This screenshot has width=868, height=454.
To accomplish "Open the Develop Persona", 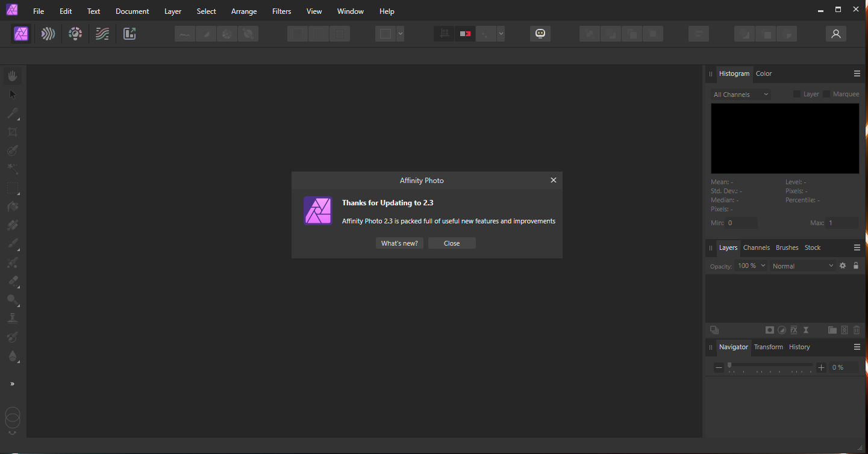I will 75,34.
